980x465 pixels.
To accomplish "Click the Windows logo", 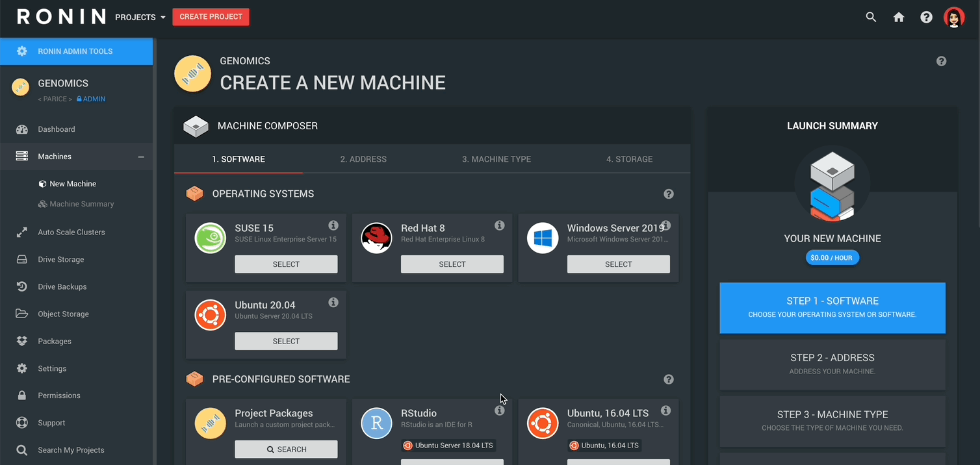I will (543, 238).
